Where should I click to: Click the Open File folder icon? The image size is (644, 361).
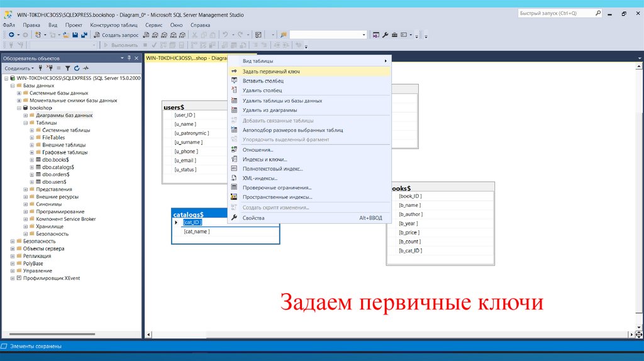[65, 35]
